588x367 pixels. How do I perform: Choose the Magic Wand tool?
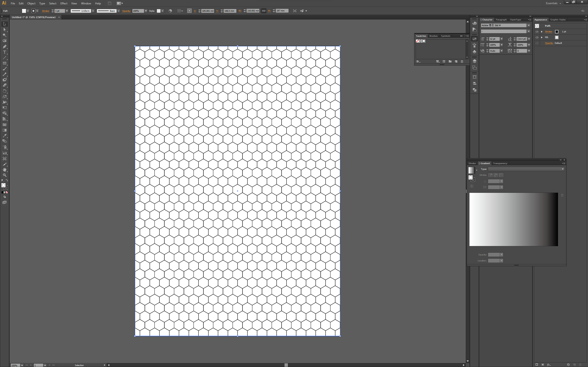pyautogui.click(x=4, y=35)
